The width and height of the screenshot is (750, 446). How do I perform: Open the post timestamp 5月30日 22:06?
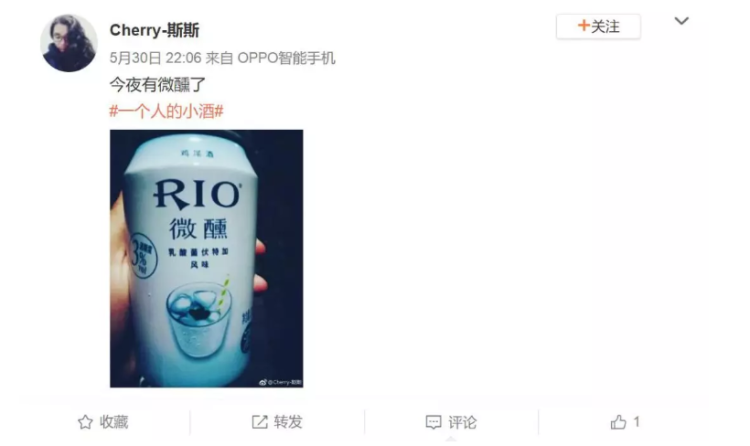pyautogui.click(x=155, y=58)
